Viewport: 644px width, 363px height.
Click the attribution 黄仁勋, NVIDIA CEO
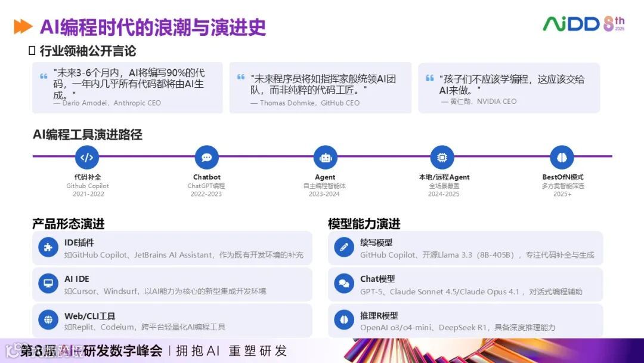click(479, 101)
